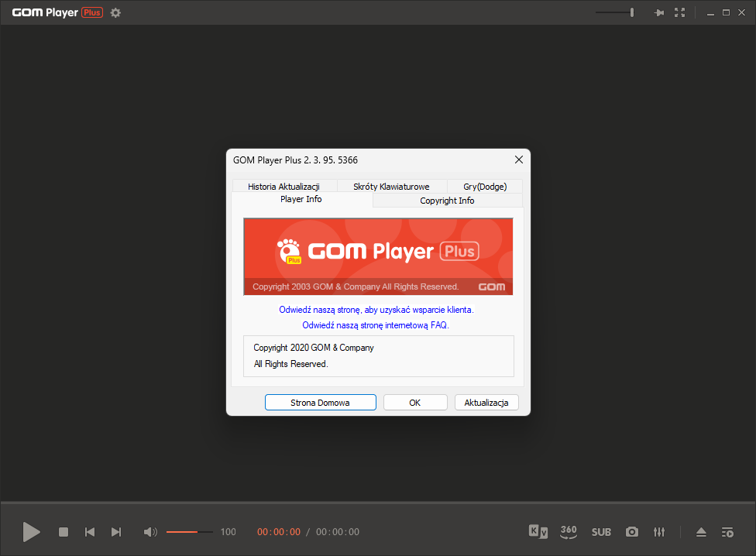Image resolution: width=756 pixels, height=556 pixels.
Task: Click the volume value 100
Action: click(228, 532)
